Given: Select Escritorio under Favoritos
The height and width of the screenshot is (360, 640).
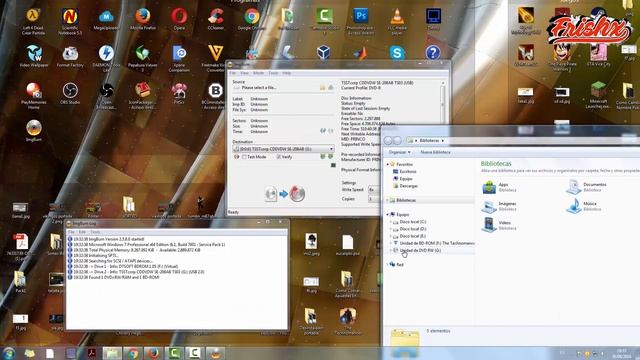Looking at the screenshot, I should click(x=404, y=171).
